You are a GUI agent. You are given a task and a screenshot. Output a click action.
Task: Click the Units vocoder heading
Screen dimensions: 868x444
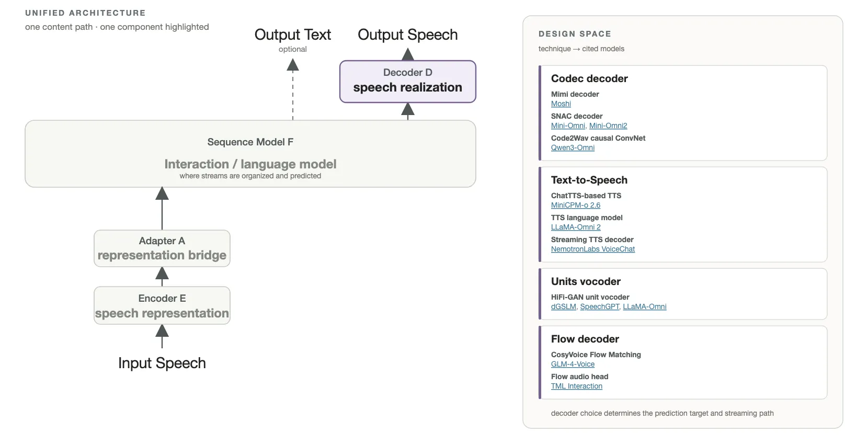586,281
